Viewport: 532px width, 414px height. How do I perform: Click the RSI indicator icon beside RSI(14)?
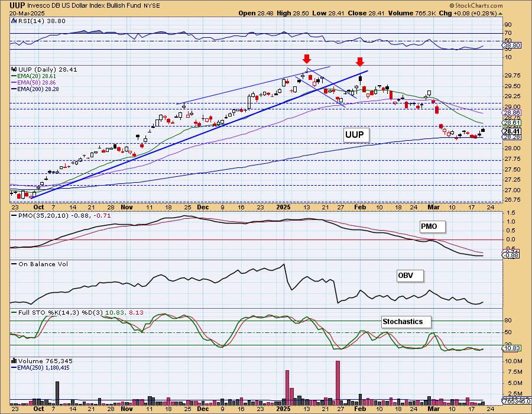click(x=14, y=21)
